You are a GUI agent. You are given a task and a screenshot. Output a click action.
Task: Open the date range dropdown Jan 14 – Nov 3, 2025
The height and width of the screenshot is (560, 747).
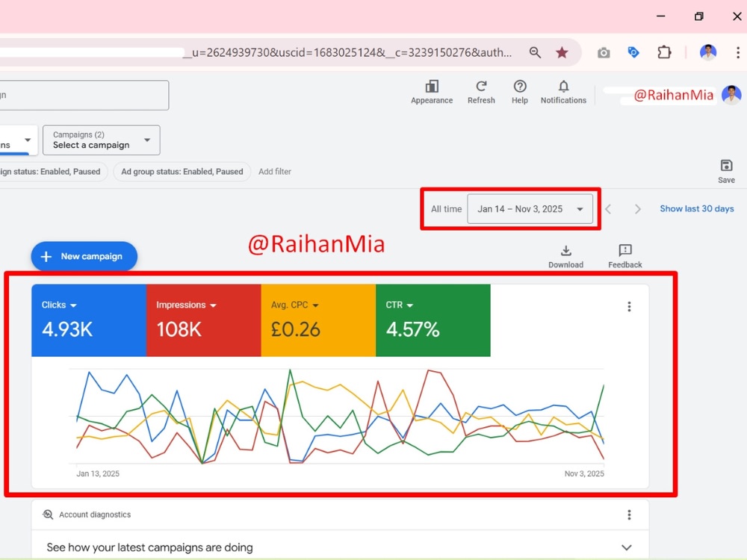click(530, 209)
